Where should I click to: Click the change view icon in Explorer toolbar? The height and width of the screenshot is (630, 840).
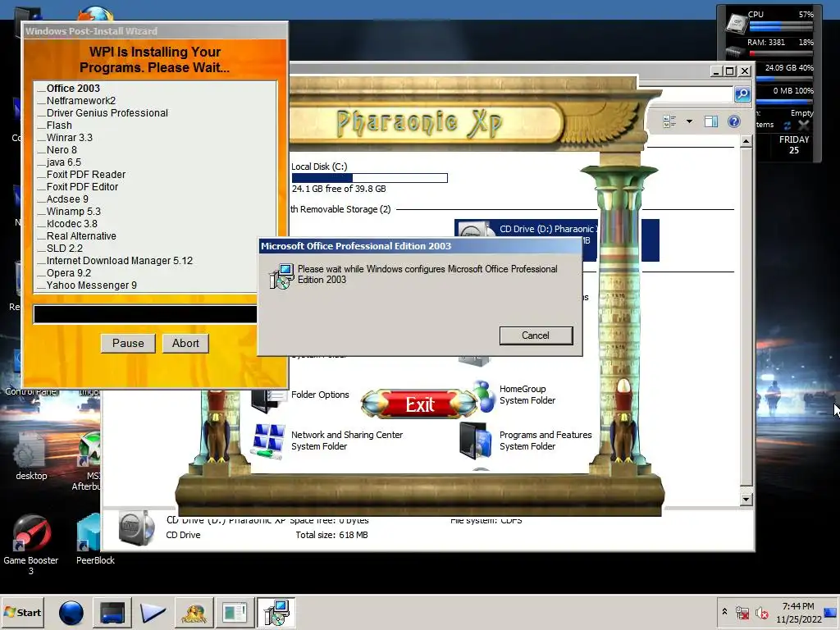click(669, 121)
